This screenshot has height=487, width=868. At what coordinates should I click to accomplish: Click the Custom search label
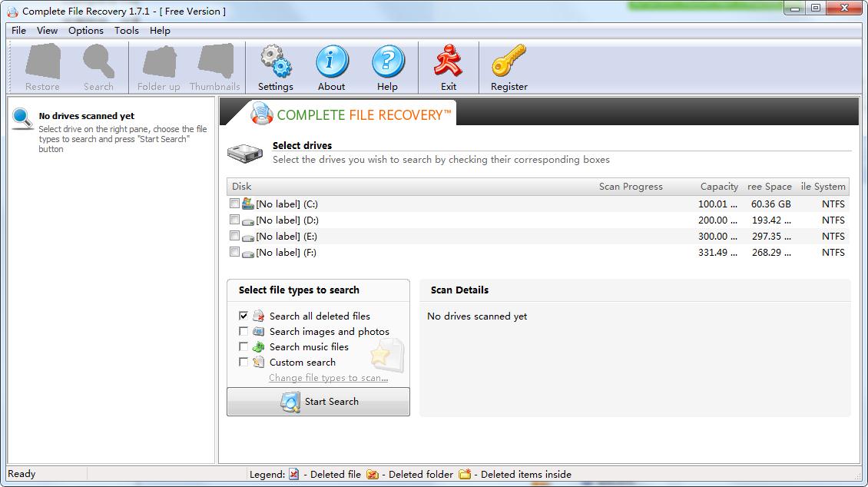pyautogui.click(x=302, y=363)
